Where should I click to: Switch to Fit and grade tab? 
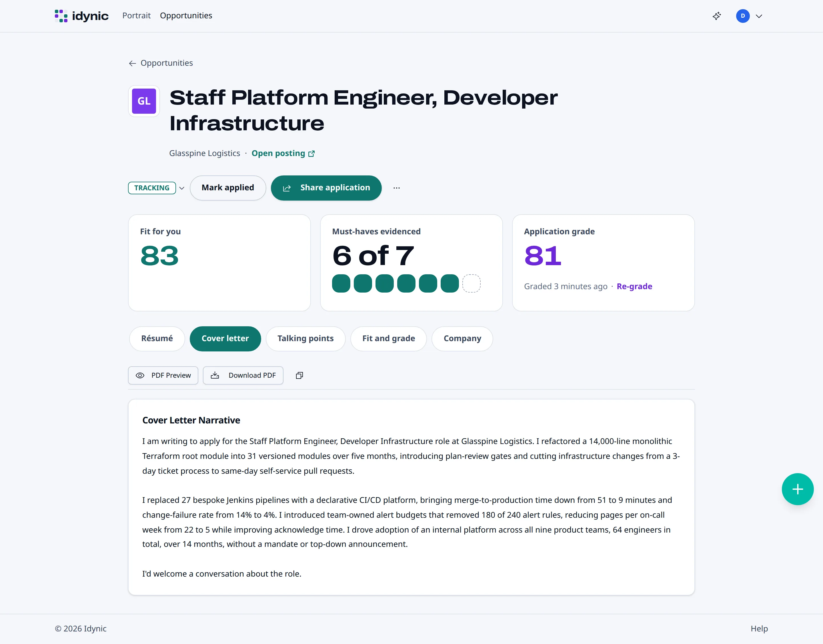[388, 339]
